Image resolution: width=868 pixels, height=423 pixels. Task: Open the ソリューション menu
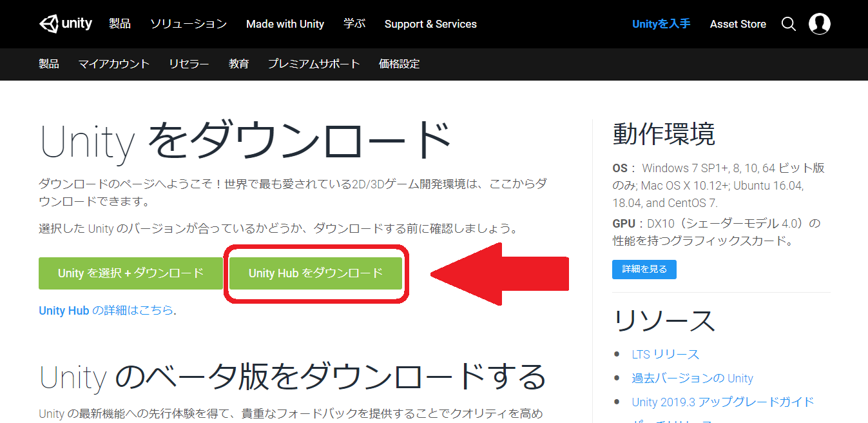(x=188, y=24)
